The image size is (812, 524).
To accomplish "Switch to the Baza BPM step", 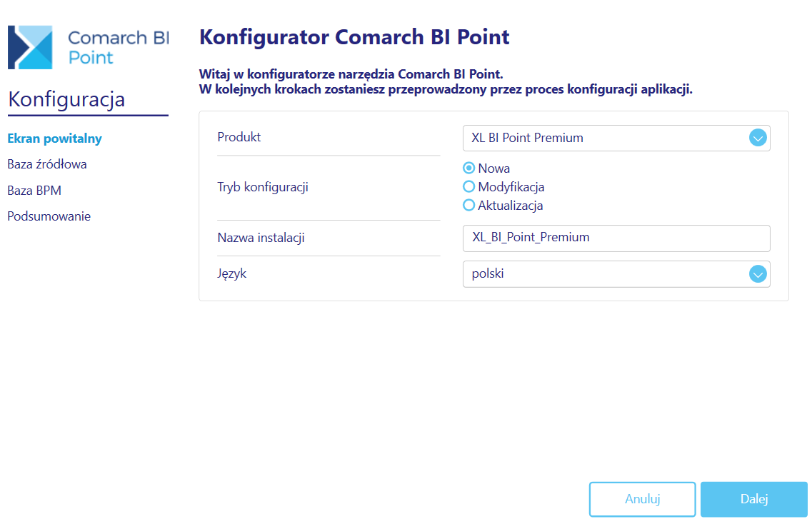I will tap(34, 191).
